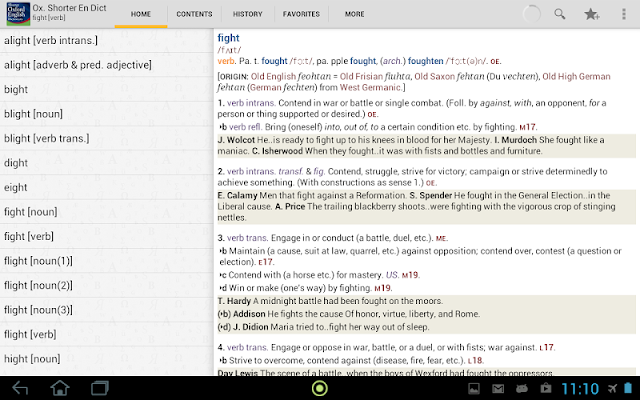The width and height of the screenshot is (640, 400).
Task: Open the recent apps button
Action: 100,388
